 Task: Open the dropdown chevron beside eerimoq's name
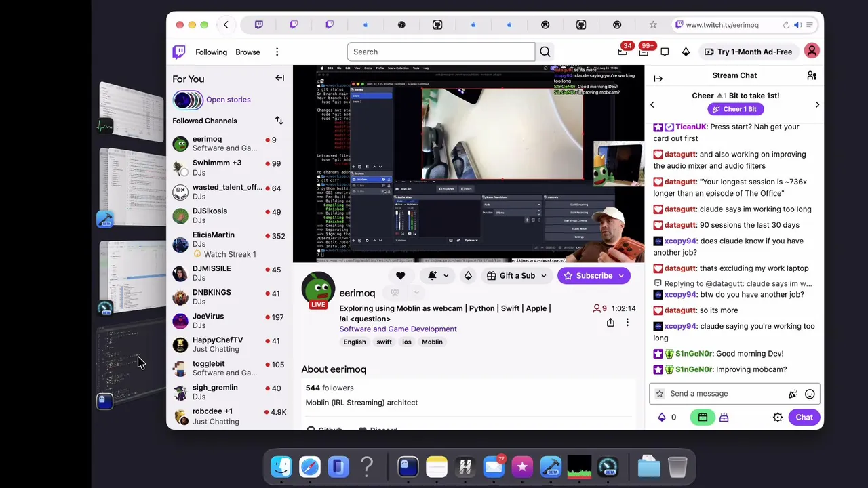click(x=416, y=293)
